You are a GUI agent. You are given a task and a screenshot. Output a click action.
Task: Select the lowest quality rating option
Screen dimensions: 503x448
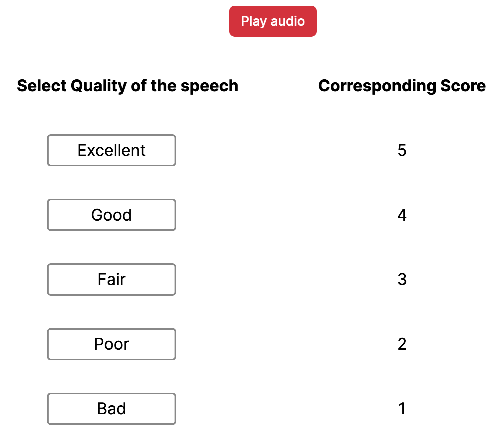click(111, 409)
